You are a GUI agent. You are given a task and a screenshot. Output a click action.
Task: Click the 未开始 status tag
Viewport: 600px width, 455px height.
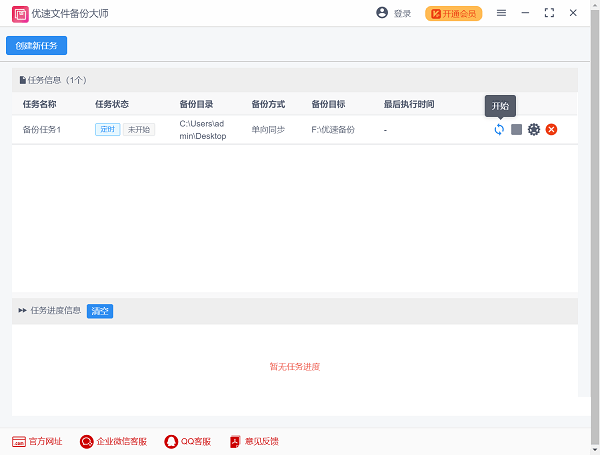139,129
